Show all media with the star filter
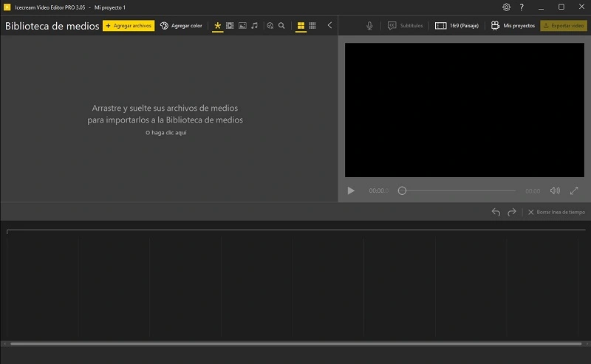This screenshot has width=591, height=364. [x=217, y=26]
